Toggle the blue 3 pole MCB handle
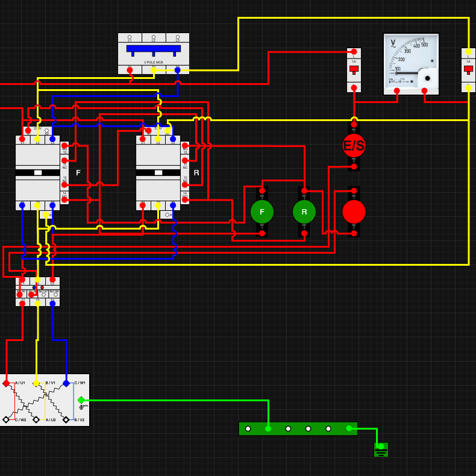476x476 pixels. [x=153, y=50]
